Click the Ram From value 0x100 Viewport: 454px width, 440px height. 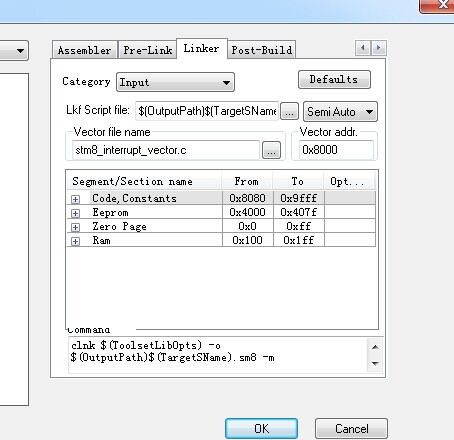(x=247, y=240)
